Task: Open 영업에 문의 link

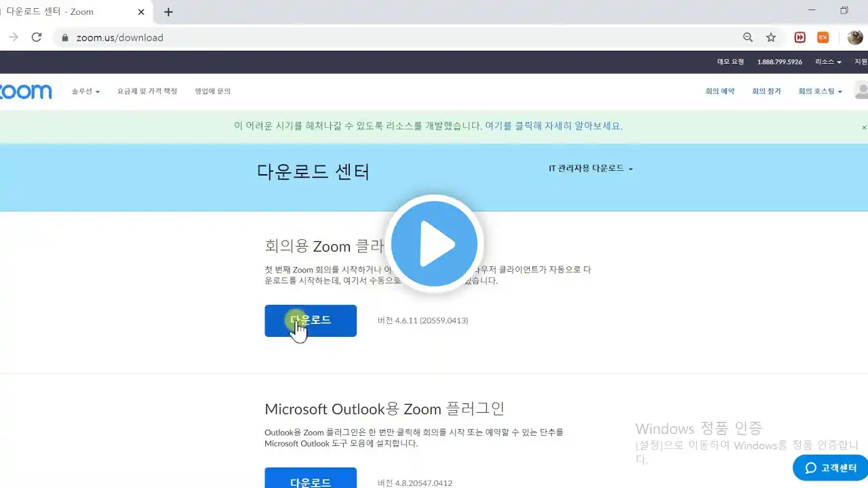Action: click(213, 91)
